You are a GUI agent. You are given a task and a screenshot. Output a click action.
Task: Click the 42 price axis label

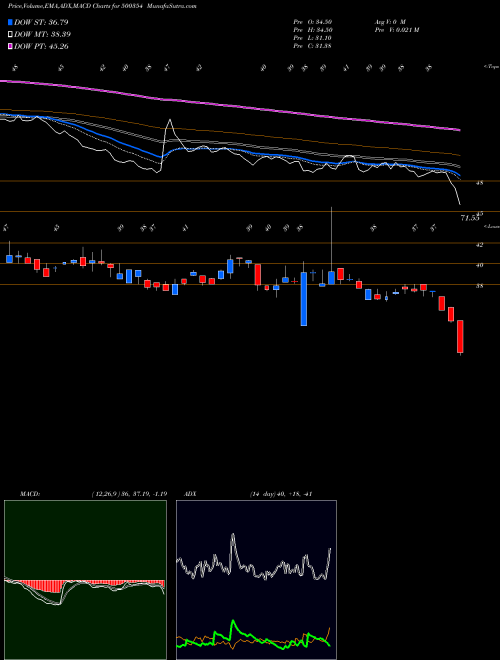tap(480, 244)
